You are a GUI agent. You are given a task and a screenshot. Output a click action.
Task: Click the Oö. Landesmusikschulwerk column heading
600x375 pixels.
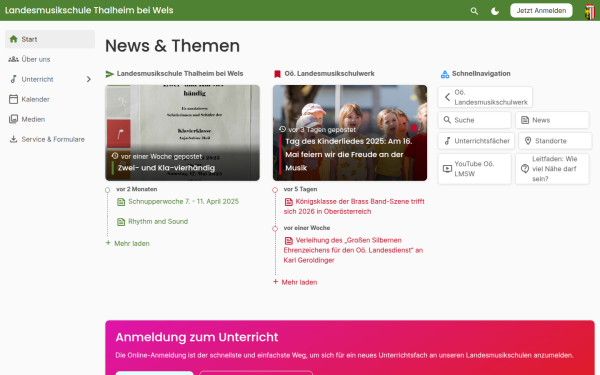[329, 73]
